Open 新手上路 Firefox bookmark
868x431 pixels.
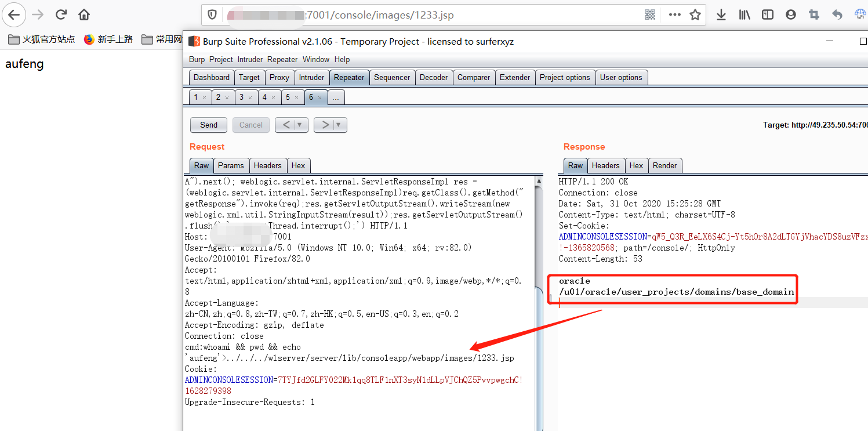(108, 39)
